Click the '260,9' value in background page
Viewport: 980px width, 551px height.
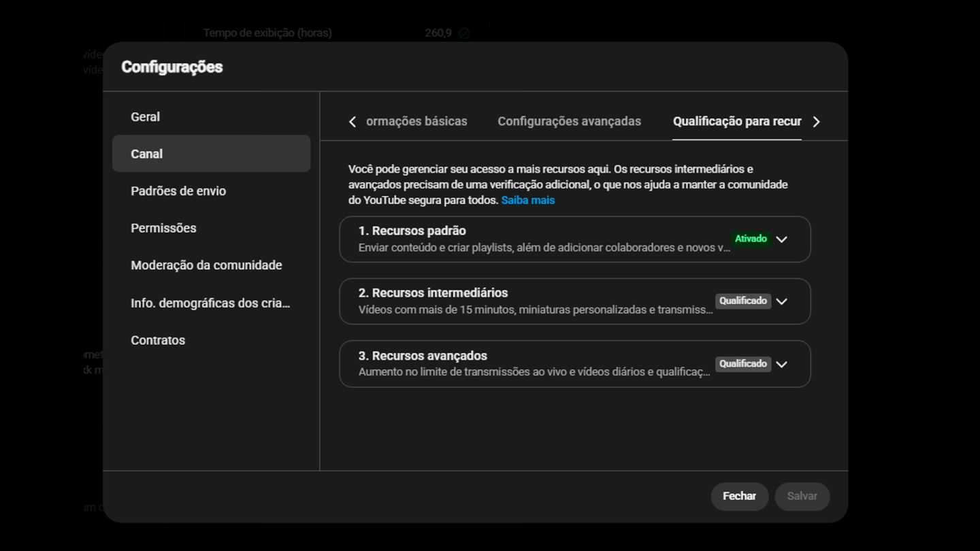[x=438, y=33]
